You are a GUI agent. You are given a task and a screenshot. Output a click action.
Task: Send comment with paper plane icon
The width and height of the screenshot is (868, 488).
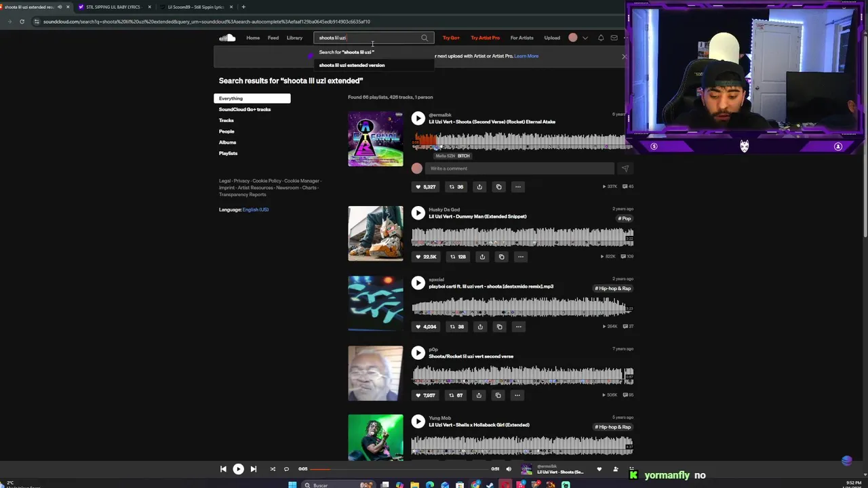click(625, 168)
